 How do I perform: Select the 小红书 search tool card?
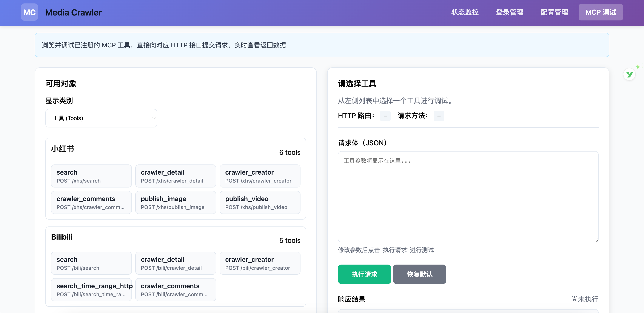coord(91,176)
